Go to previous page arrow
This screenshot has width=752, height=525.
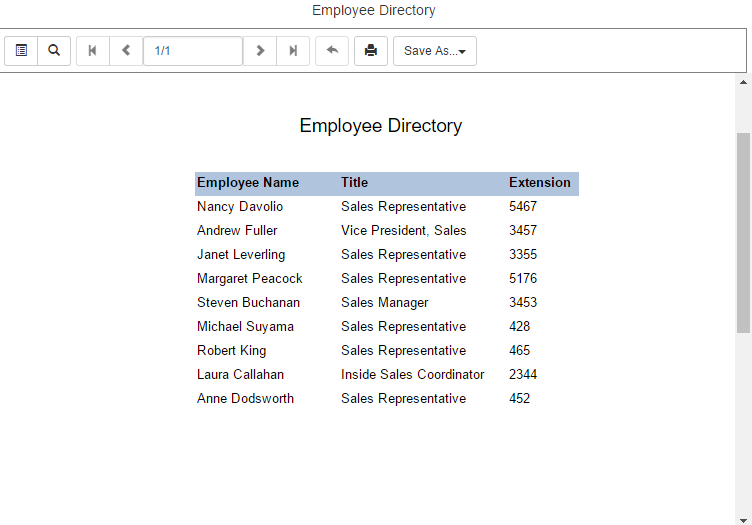point(126,50)
